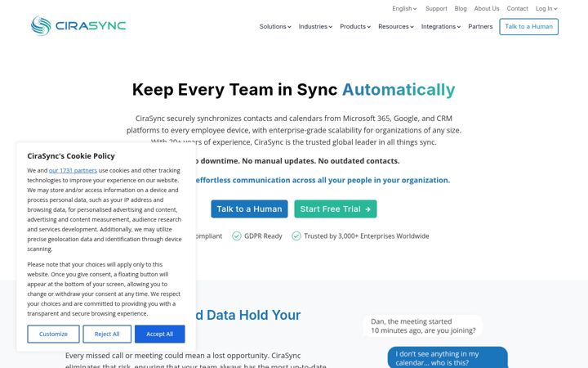Screen dimensions: 588x368
Task: Click 'Trusted by 3,000+ Enterprises Worldwide' text
Action: coord(367,236)
